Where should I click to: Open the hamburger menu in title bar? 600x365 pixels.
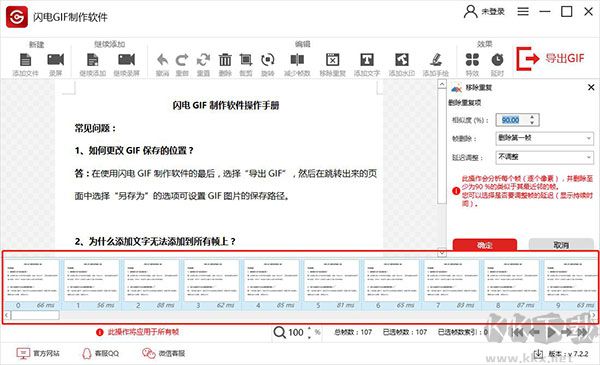tap(523, 12)
